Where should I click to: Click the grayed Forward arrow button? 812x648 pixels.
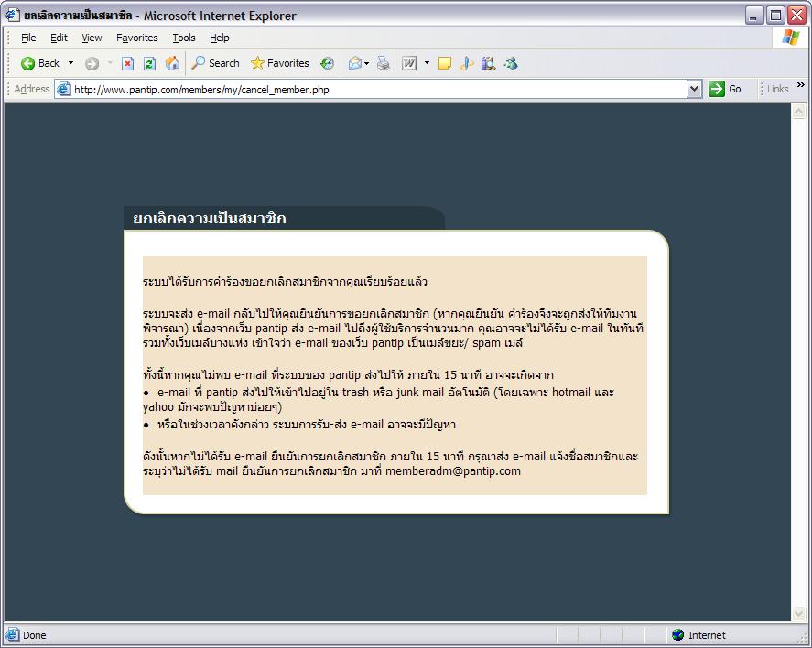tap(92, 64)
